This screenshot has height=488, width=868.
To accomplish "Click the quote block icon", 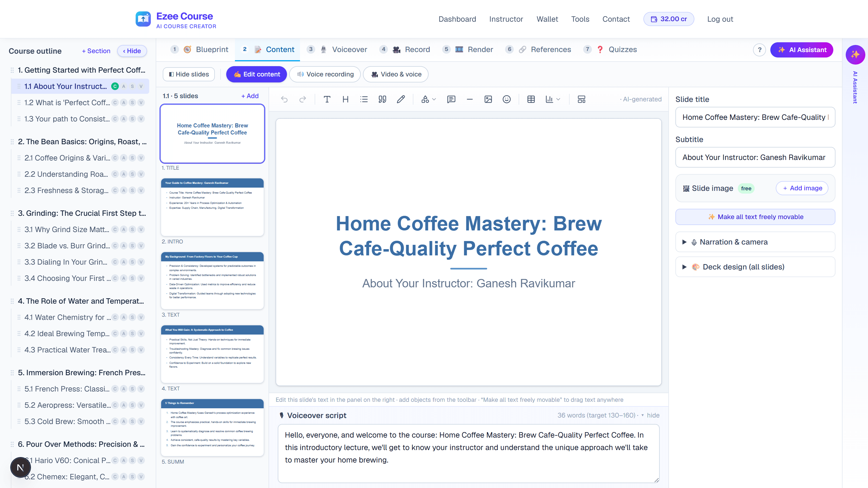I will click(382, 99).
